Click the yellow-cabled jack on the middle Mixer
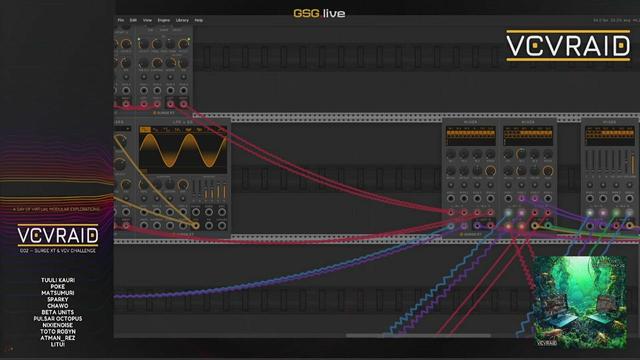 pos(535,225)
